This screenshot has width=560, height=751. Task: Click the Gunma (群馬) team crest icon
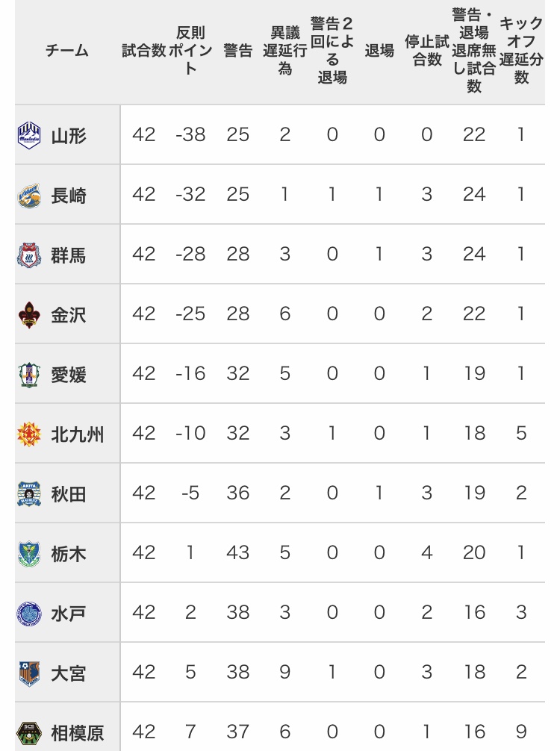coord(29,255)
